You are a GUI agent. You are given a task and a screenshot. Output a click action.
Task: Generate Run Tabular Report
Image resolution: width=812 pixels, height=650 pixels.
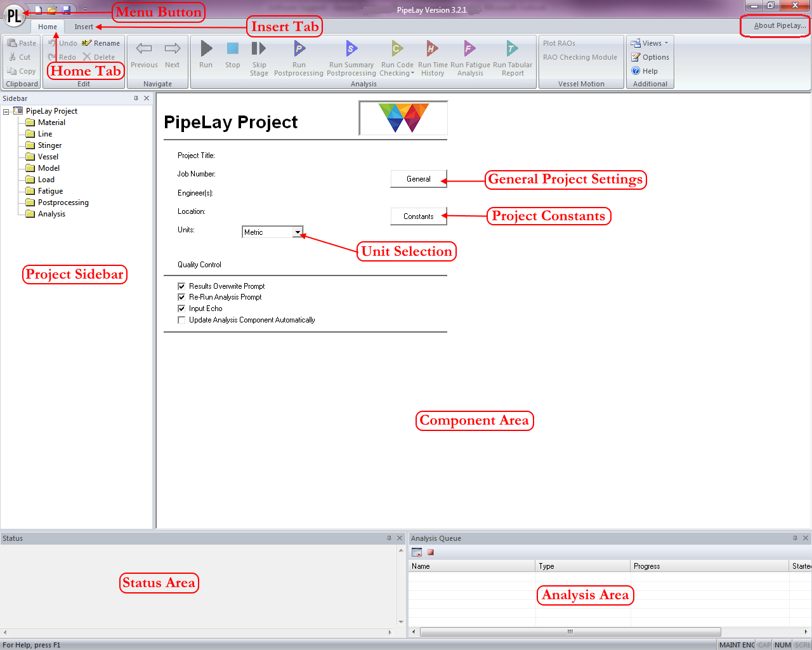[x=512, y=50]
